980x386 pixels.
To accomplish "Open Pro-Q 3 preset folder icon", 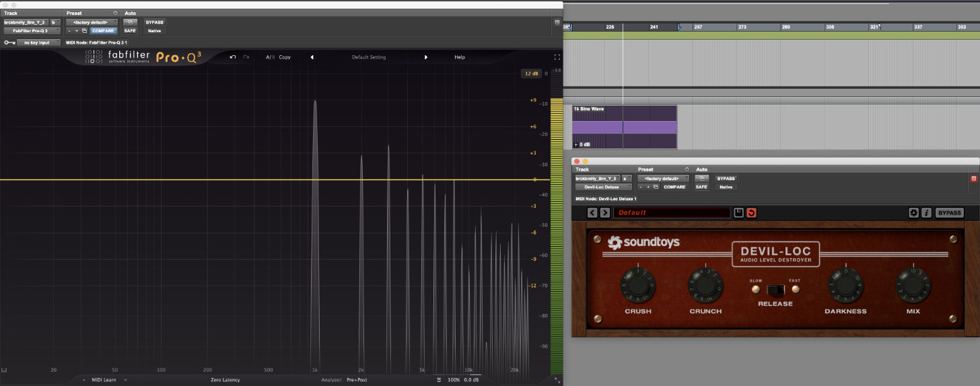I will pyautogui.click(x=84, y=31).
